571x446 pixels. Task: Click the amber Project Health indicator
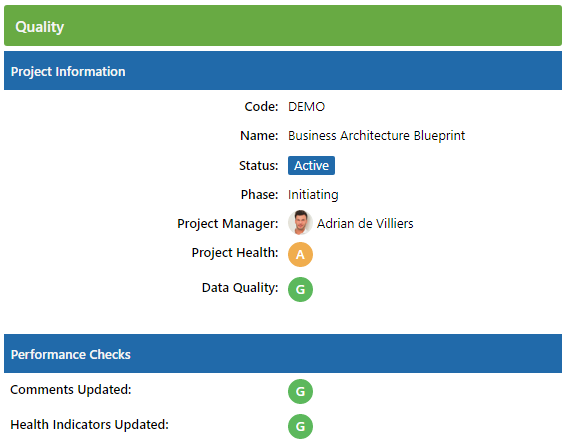tap(300, 254)
